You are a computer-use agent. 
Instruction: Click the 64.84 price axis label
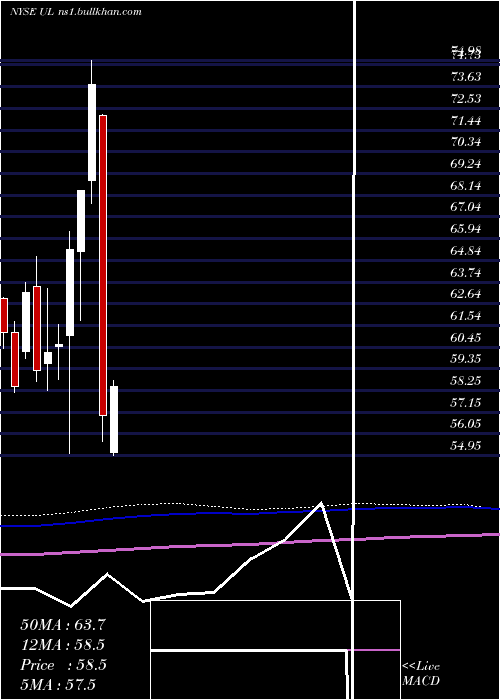(467, 251)
